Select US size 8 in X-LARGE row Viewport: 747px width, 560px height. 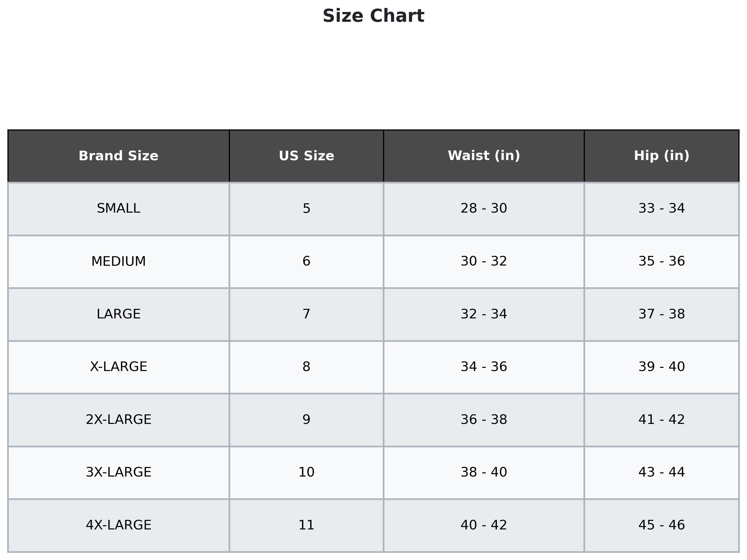click(306, 367)
